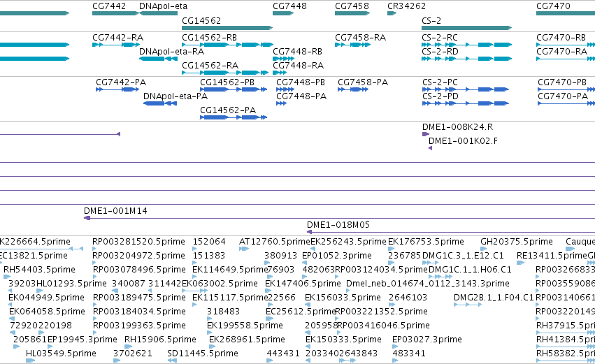
Task: Open EST RH54403.5prime label
Action: tap(39, 270)
